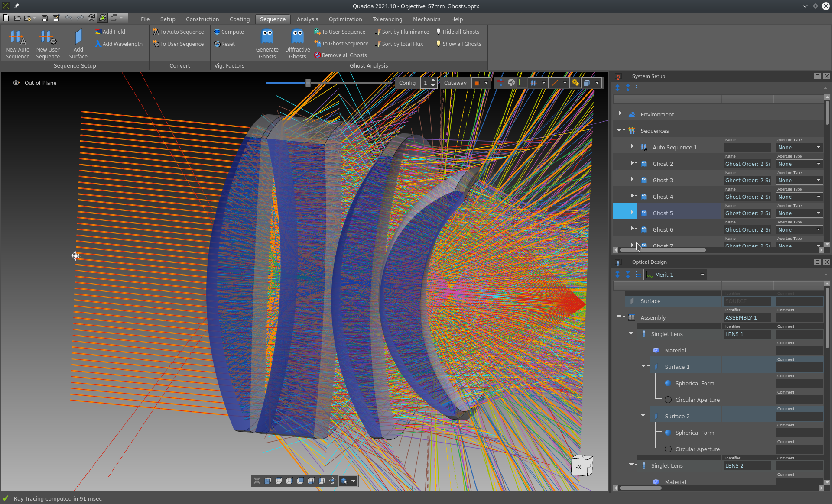Open the Tolerancing tab
Viewport: 832px width, 504px height.
(x=387, y=19)
